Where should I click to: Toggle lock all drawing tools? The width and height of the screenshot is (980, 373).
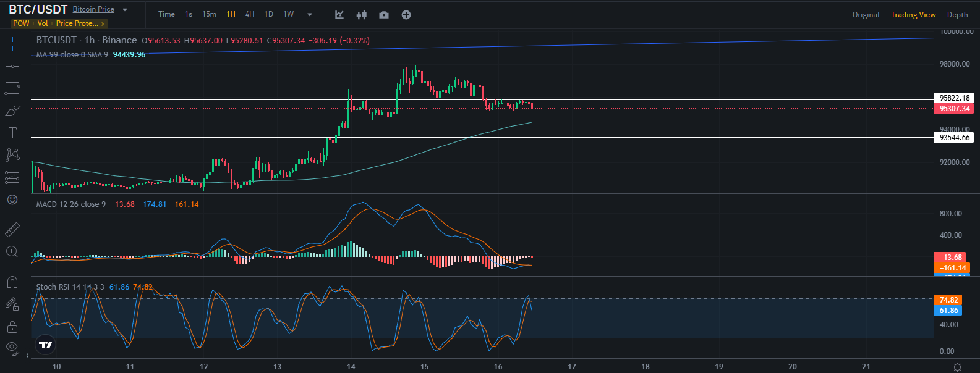(x=12, y=326)
